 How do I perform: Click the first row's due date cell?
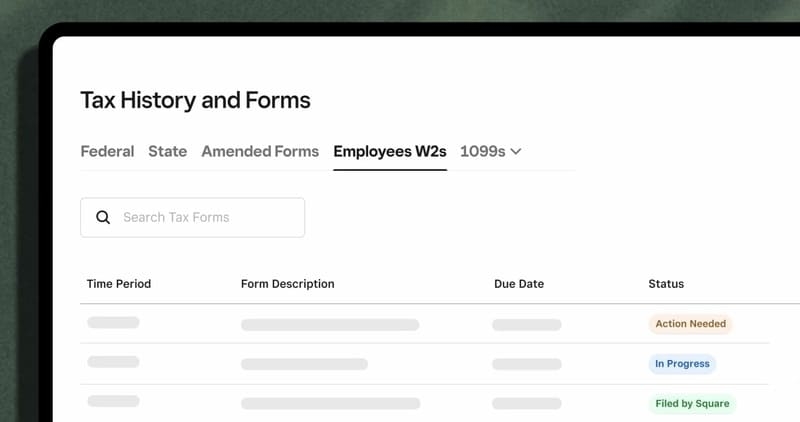pyautogui.click(x=526, y=325)
